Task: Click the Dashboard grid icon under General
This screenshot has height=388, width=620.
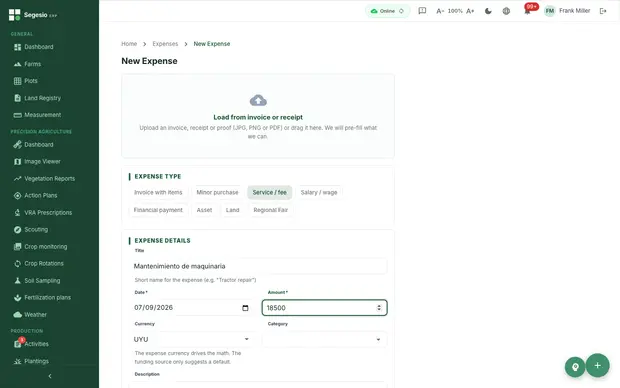Action: tap(17, 47)
